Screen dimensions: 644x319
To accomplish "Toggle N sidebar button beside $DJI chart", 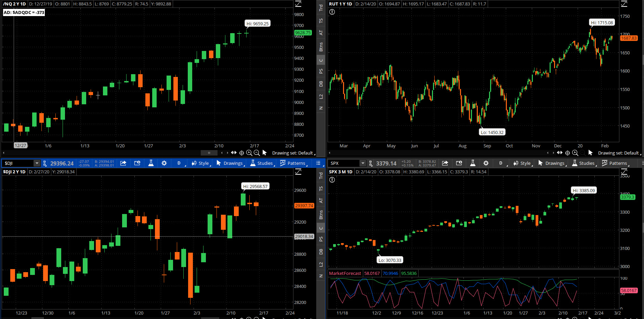I will [x=321, y=276].
